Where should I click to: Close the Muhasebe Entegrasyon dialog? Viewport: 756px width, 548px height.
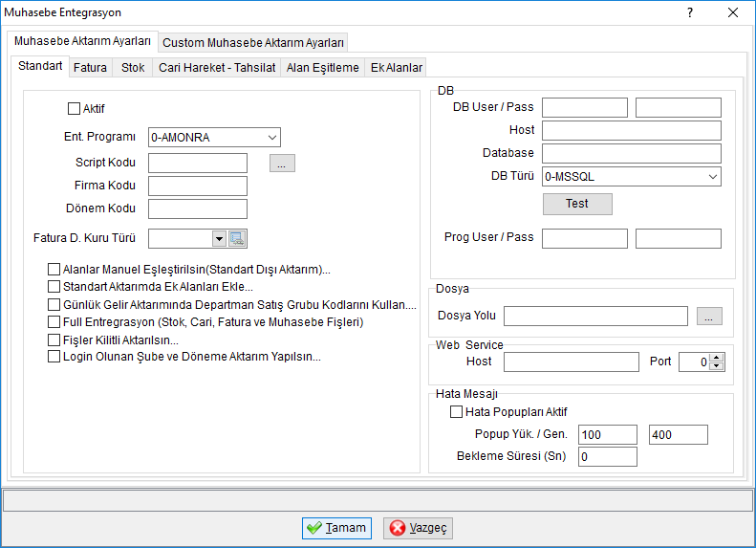pyautogui.click(x=733, y=12)
